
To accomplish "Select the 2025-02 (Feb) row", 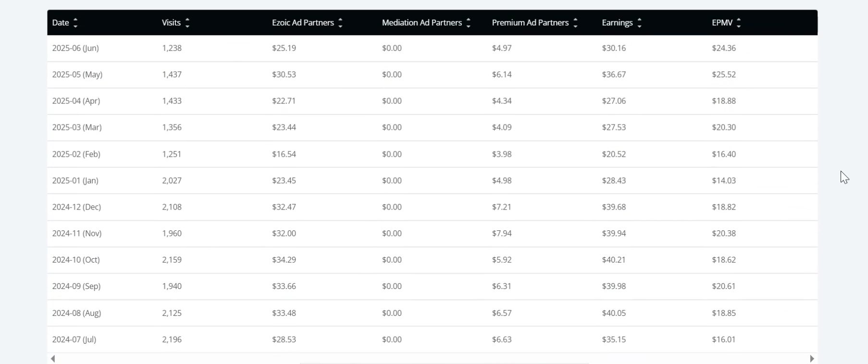I will pyautogui.click(x=432, y=154).
